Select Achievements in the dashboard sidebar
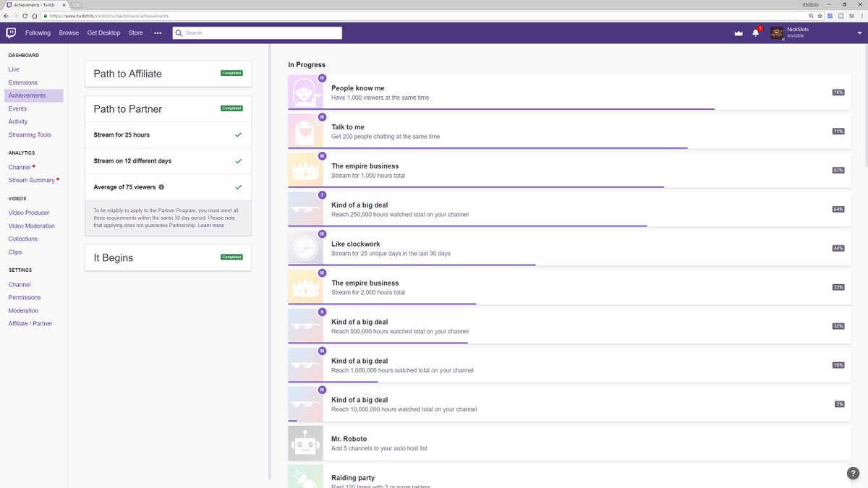The image size is (868, 488). pyautogui.click(x=34, y=95)
